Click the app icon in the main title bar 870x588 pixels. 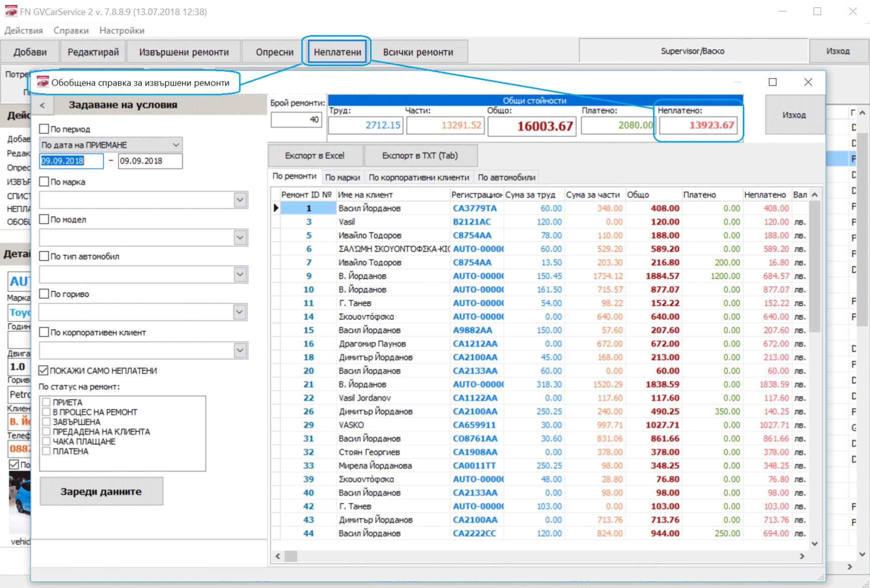11,11
